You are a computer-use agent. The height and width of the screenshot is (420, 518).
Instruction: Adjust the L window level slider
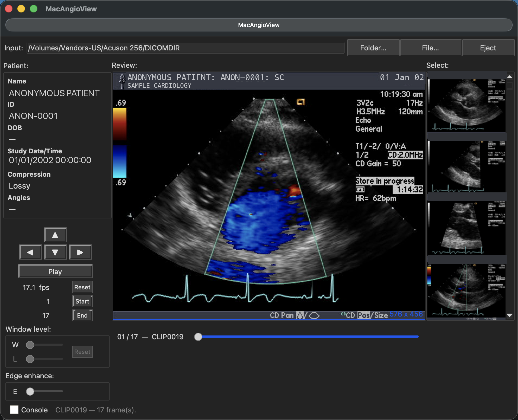[x=44, y=359]
